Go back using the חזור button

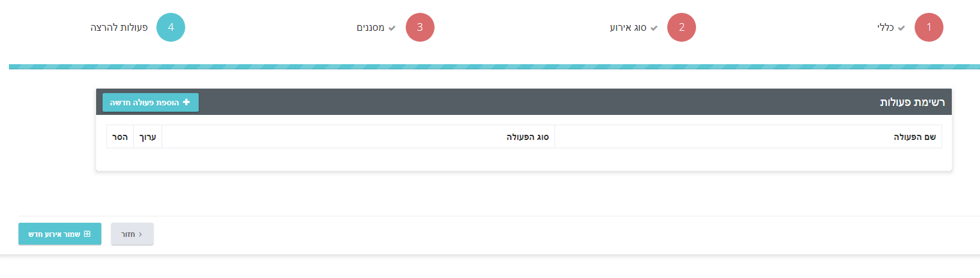[132, 234]
